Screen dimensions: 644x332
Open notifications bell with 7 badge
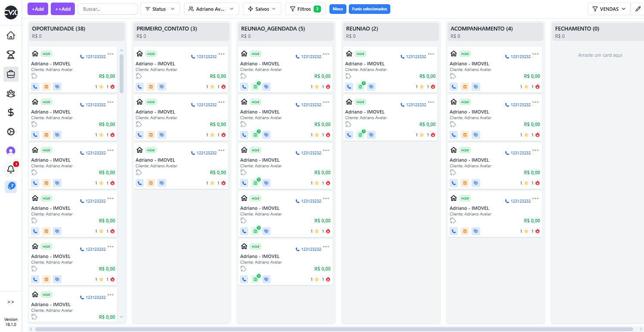[x=10, y=169]
